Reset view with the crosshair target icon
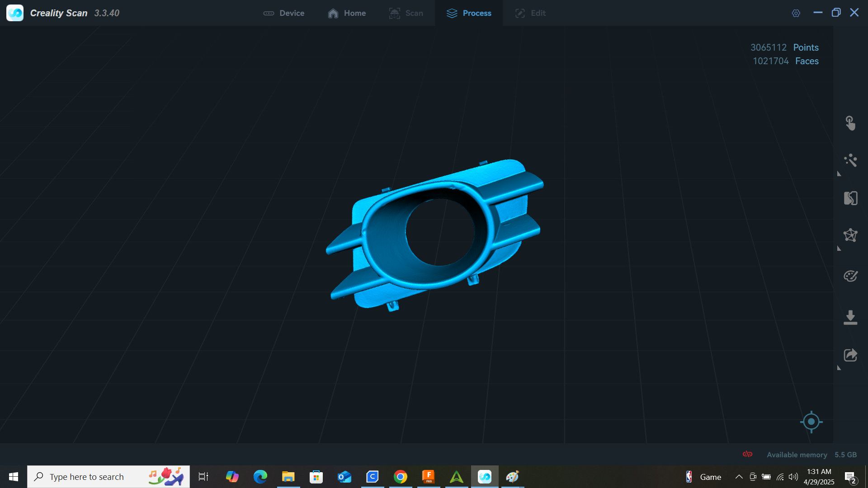Image resolution: width=868 pixels, height=488 pixels. click(x=811, y=422)
